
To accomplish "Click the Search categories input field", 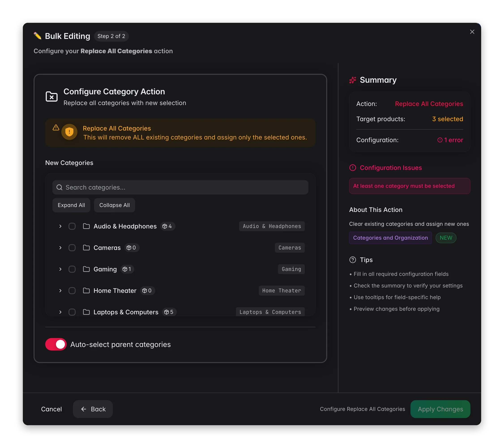I will pos(180,187).
